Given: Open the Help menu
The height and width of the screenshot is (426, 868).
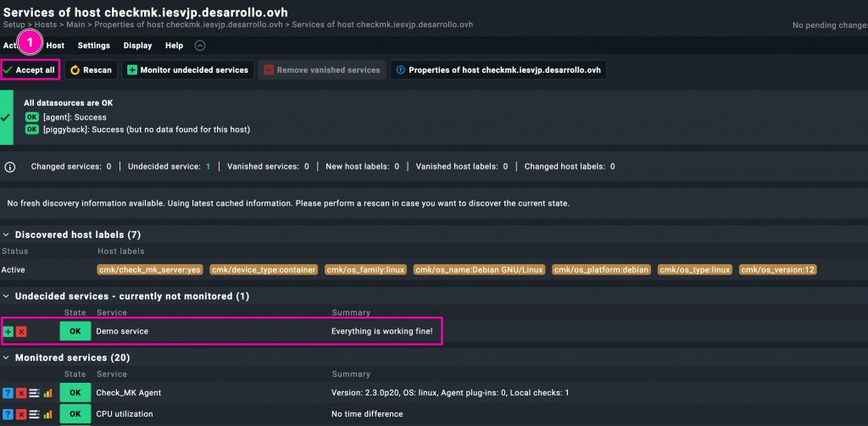Looking at the screenshot, I should [174, 46].
